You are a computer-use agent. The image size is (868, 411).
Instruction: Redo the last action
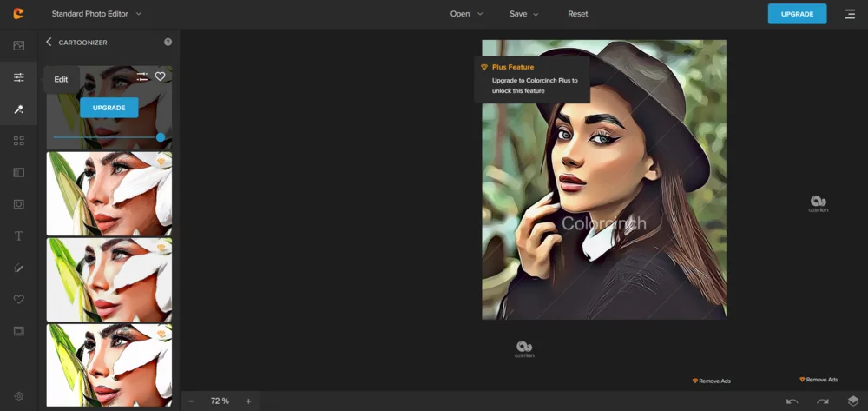pos(823,401)
